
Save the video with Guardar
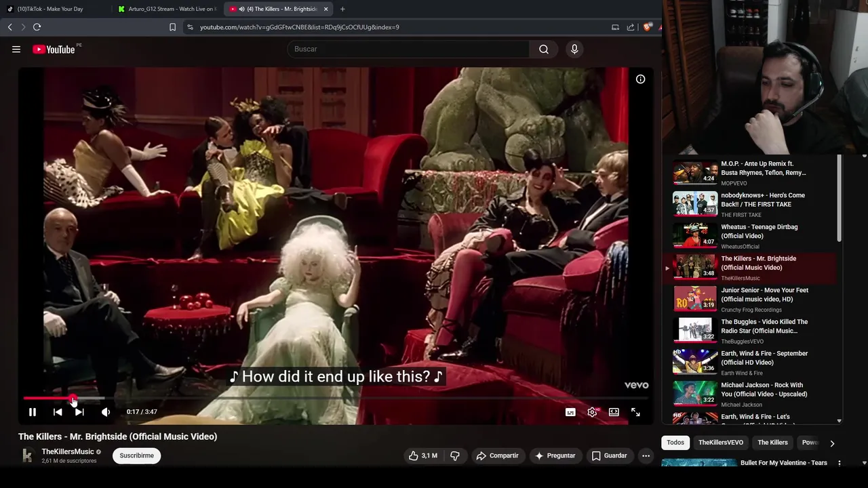click(609, 455)
